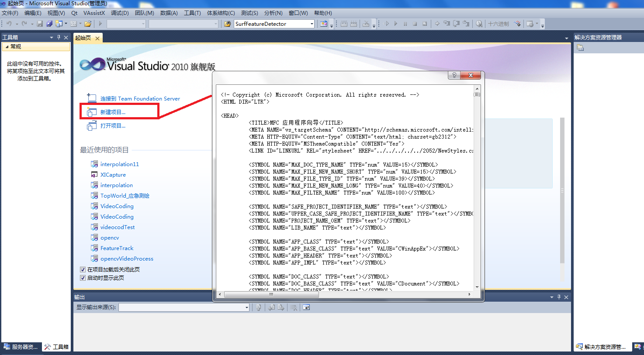Click the Add New Item toolbar icon

coord(59,24)
